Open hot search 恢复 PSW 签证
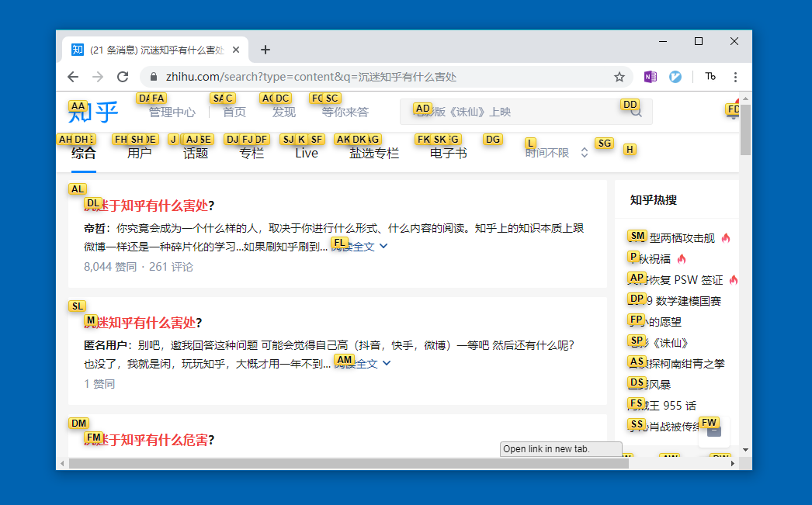Image resolution: width=812 pixels, height=505 pixels. [x=675, y=280]
